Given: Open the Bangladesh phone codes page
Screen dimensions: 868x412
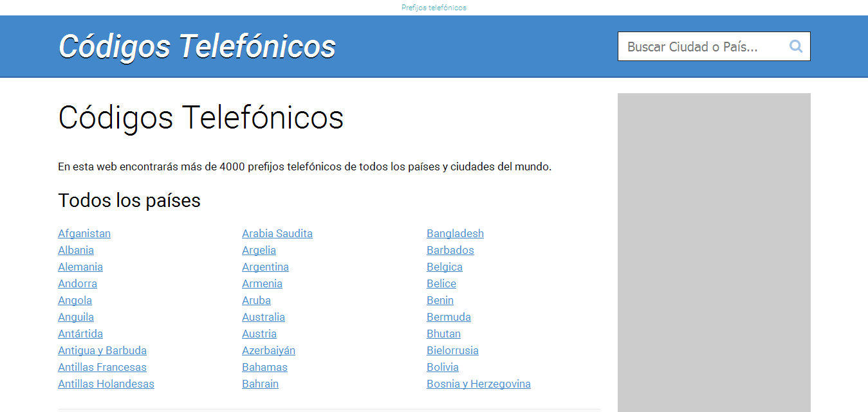Looking at the screenshot, I should click(455, 233).
